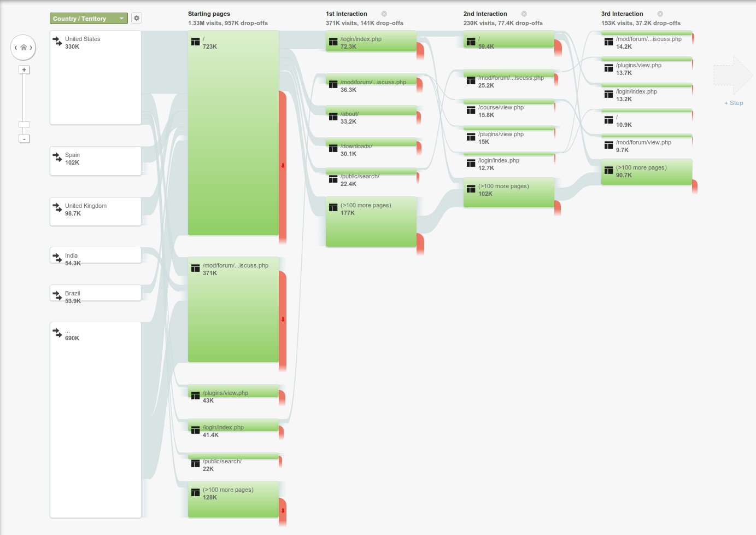
Task: Select the Spain country node
Action: pyautogui.click(x=96, y=160)
